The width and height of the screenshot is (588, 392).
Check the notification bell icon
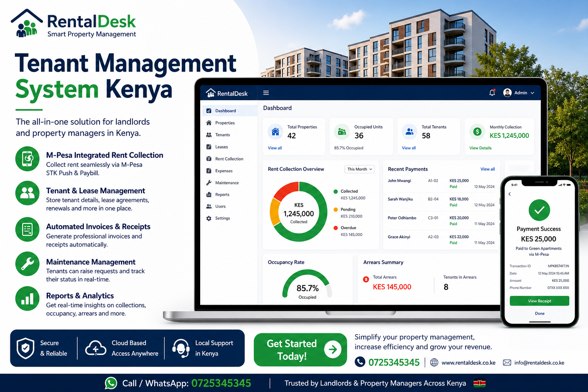pyautogui.click(x=492, y=93)
